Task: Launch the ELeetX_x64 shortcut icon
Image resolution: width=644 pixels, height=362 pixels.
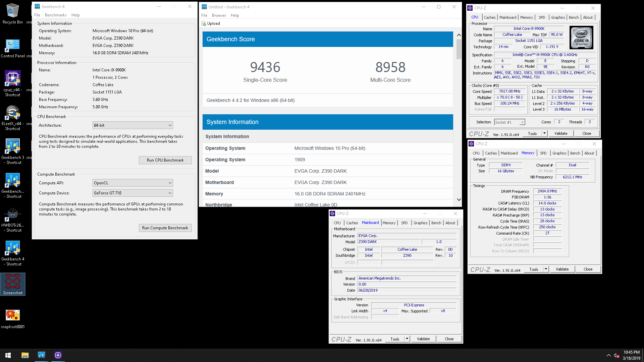Action: (13, 117)
